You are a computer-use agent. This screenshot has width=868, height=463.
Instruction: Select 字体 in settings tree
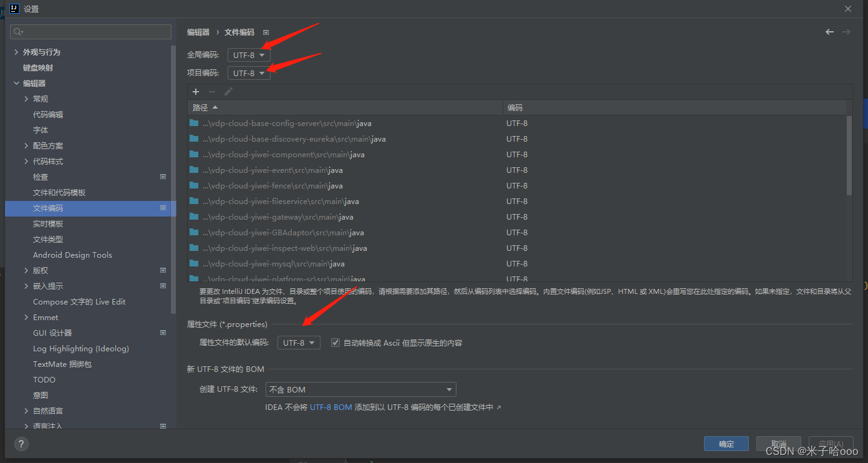pyautogui.click(x=41, y=130)
